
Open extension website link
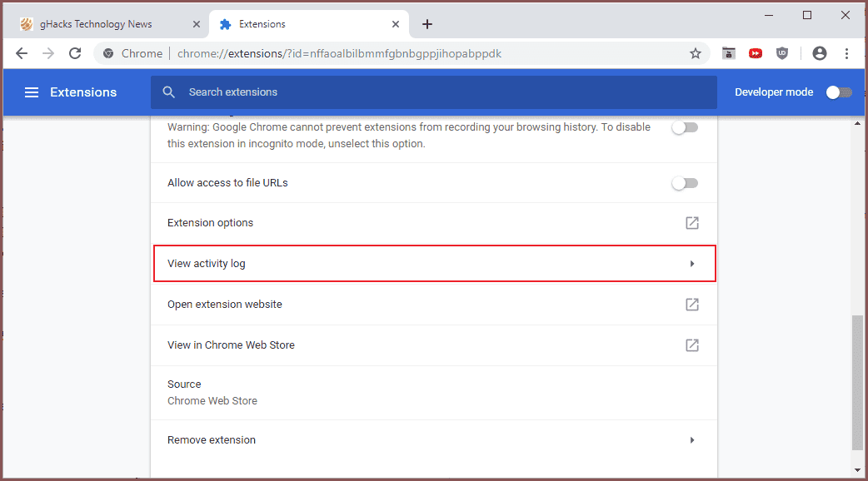tap(691, 305)
